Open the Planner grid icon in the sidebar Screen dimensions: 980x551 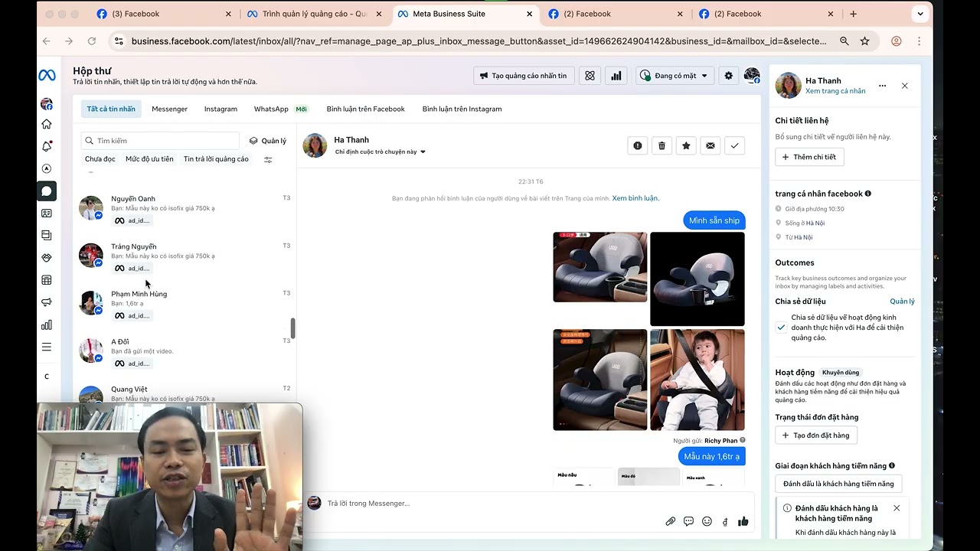(x=47, y=280)
